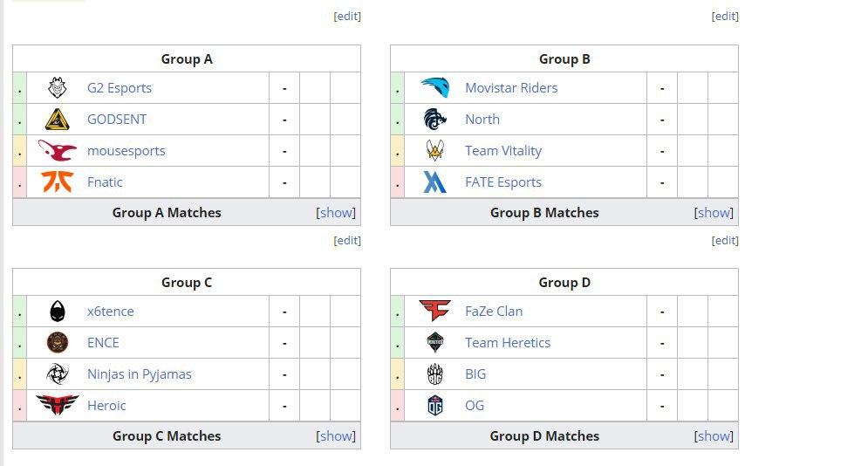Show the Group C Matches
Image resolution: width=868 pixels, height=466 pixels.
tap(336, 436)
